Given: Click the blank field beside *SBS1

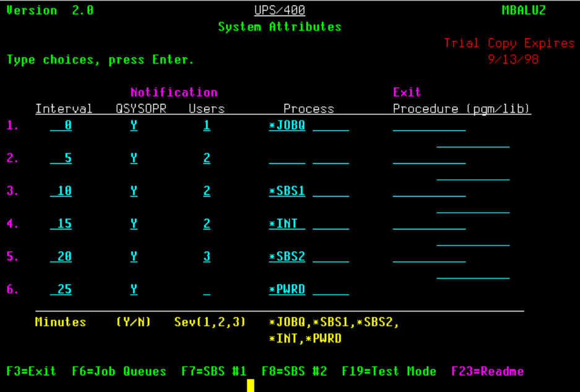Looking at the screenshot, I should click(x=331, y=192).
